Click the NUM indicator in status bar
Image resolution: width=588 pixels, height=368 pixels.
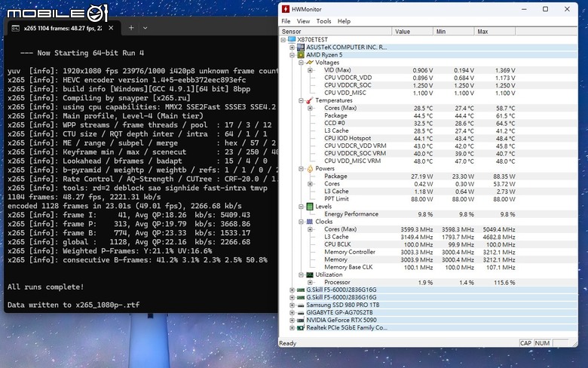542,343
